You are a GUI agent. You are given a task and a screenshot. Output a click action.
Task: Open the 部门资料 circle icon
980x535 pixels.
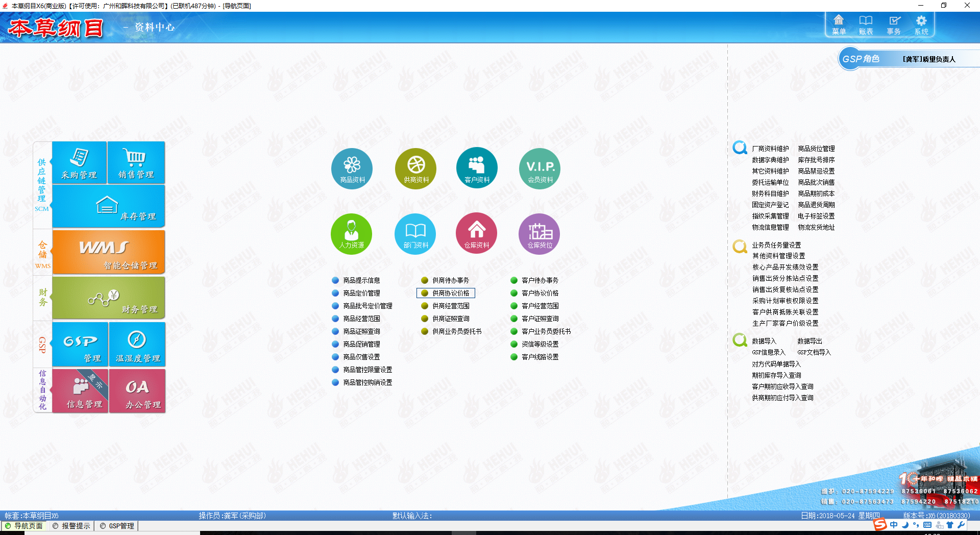click(415, 234)
